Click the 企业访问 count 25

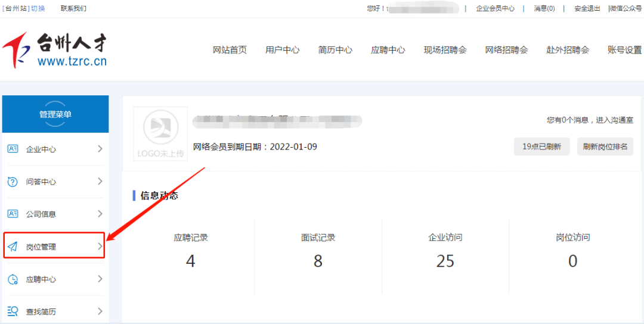[445, 261]
